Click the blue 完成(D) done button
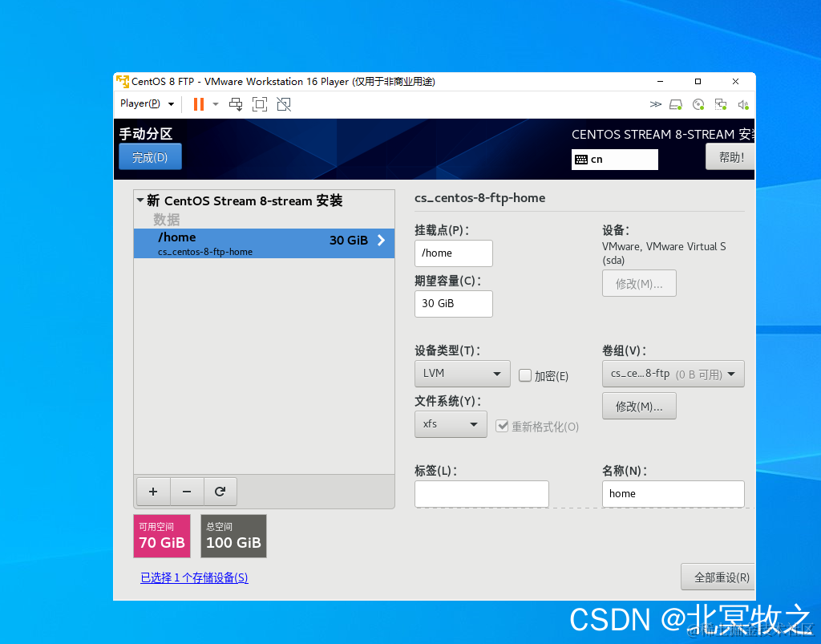 [150, 157]
